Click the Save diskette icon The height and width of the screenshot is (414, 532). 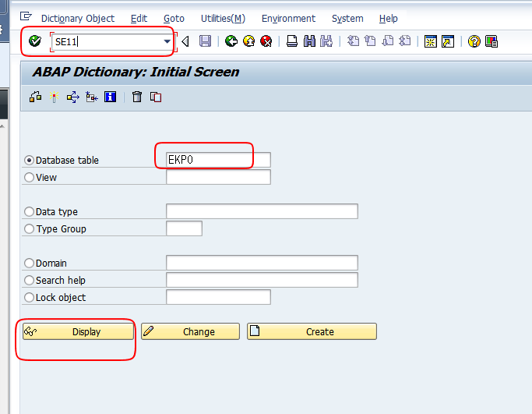205,41
